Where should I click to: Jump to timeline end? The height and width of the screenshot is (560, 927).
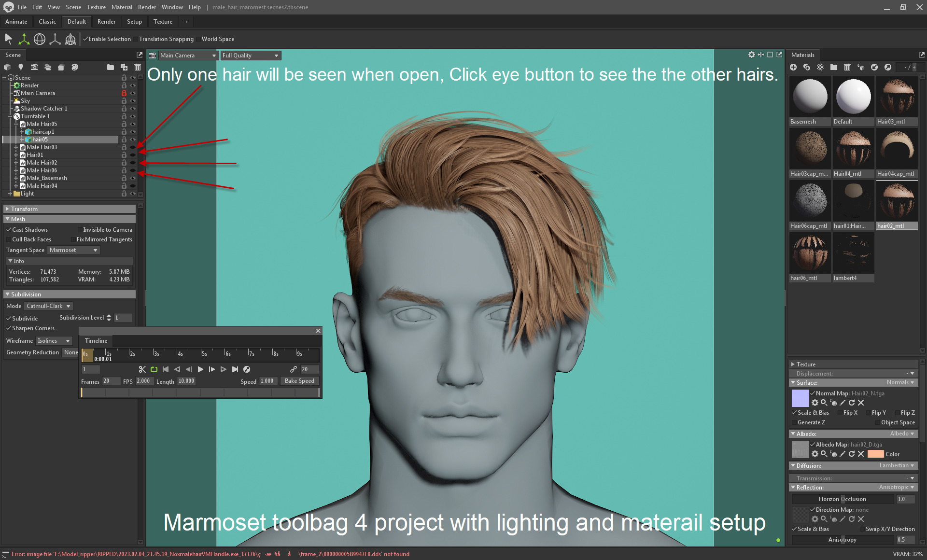pos(235,369)
